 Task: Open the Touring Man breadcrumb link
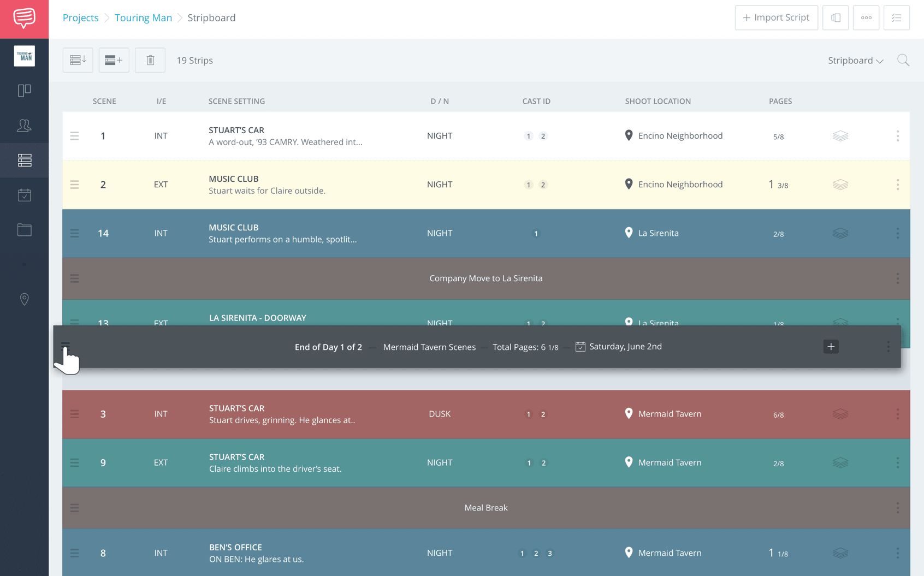(x=143, y=17)
